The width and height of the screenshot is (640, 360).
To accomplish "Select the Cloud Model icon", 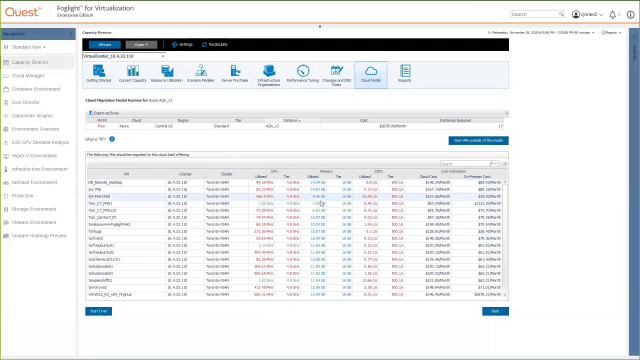I will [371, 75].
